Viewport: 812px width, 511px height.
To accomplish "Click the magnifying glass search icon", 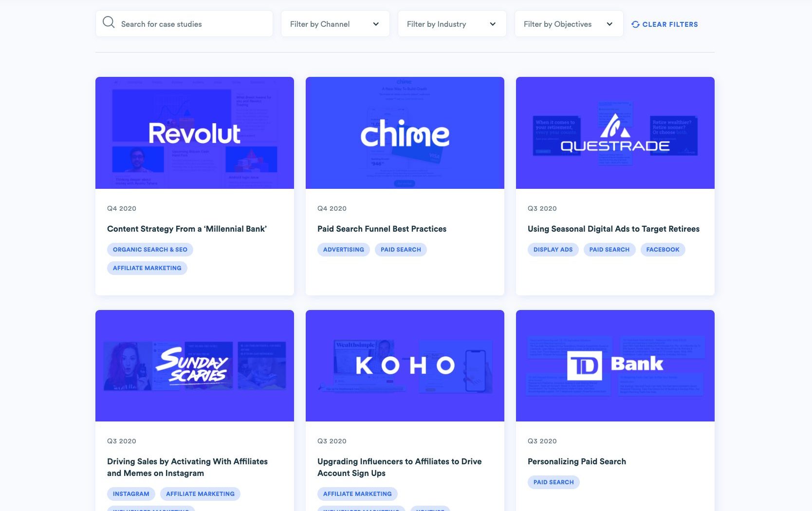I will tap(109, 22).
